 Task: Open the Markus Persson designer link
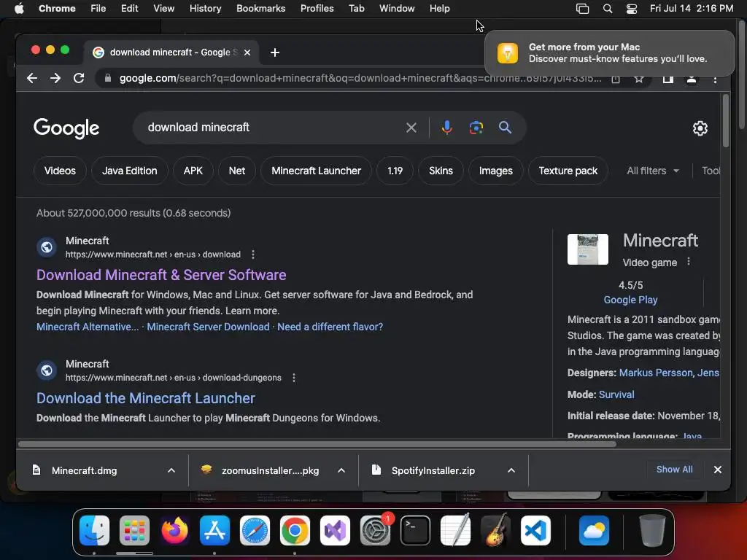656,373
